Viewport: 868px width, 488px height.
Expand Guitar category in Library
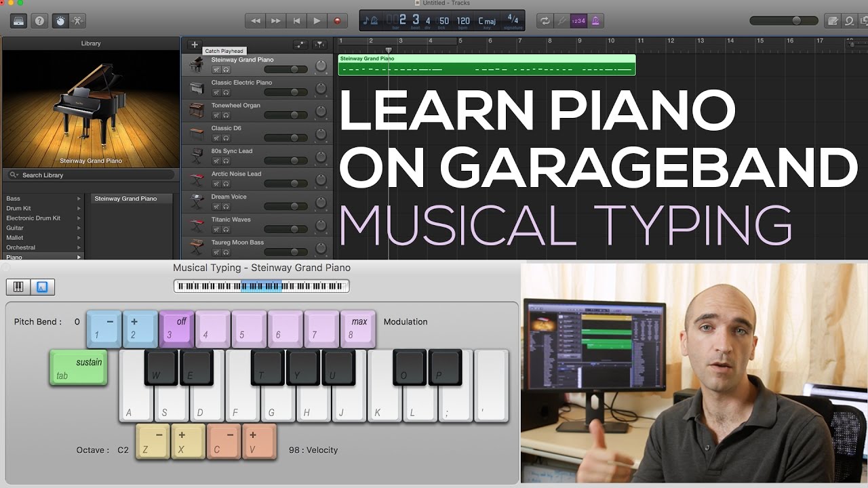[43, 228]
